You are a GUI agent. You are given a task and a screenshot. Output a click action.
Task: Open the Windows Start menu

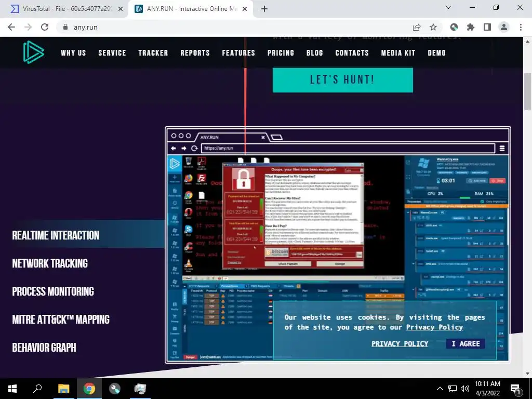pos(12,389)
